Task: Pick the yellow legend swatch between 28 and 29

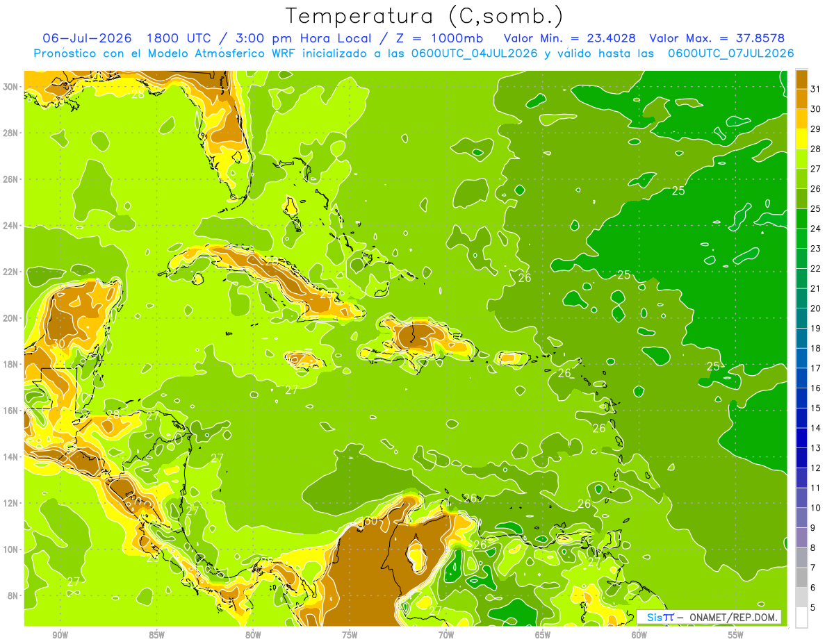Action: pyautogui.click(x=801, y=138)
